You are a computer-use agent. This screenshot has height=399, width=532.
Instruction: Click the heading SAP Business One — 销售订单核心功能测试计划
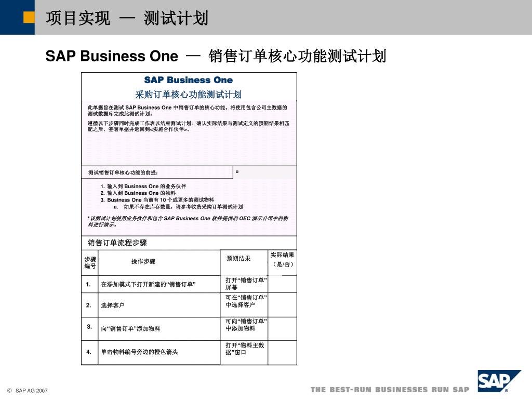tap(216, 56)
